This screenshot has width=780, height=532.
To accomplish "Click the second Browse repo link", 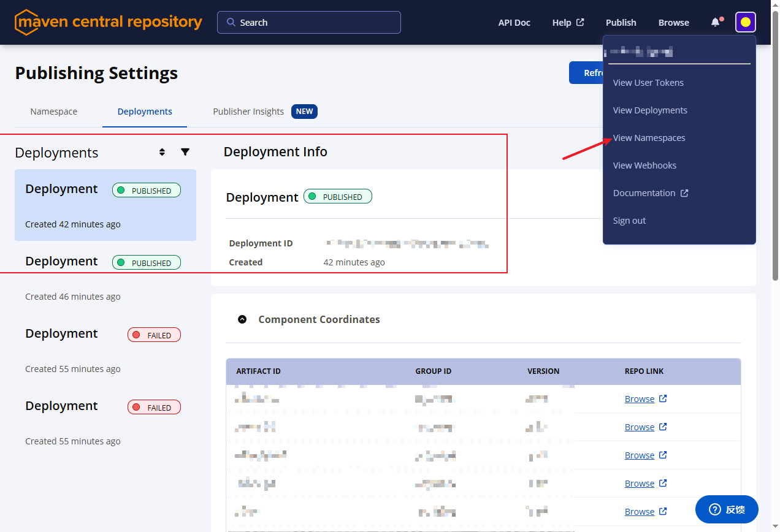I will (x=640, y=427).
